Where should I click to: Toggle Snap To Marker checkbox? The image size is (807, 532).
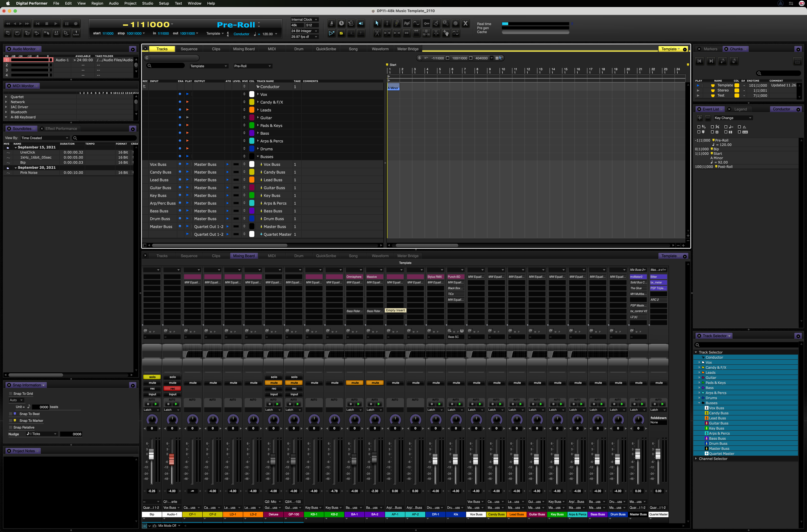(11, 421)
